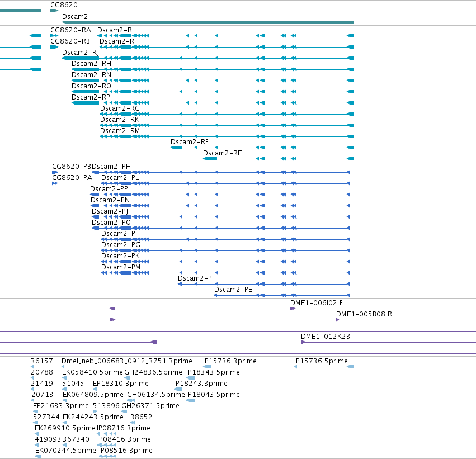The width and height of the screenshot is (476, 459).
Task: Click the IP18343.5prime feature label
Action: [213, 372]
